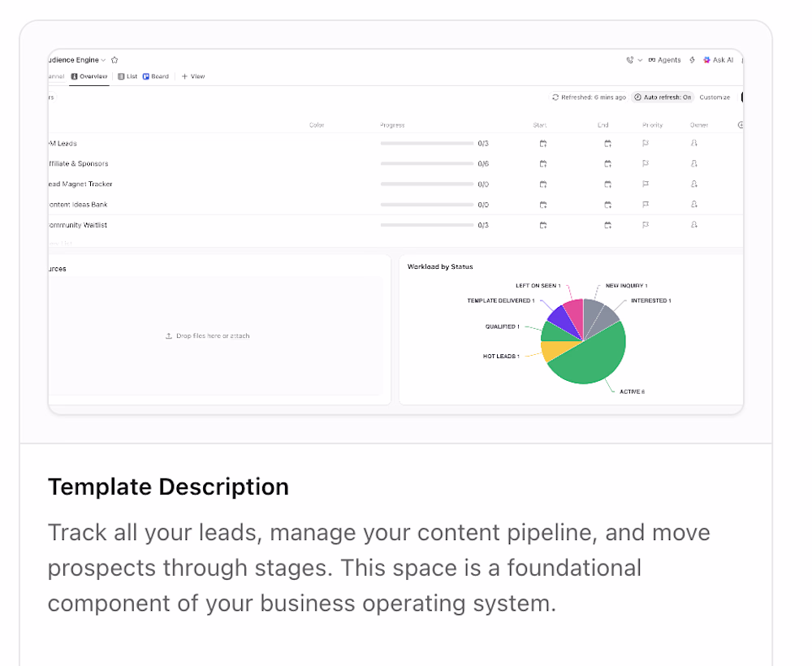Favorite the Audience Engine space with the star icon
The width and height of the screenshot is (812, 666).
pyautogui.click(x=114, y=60)
